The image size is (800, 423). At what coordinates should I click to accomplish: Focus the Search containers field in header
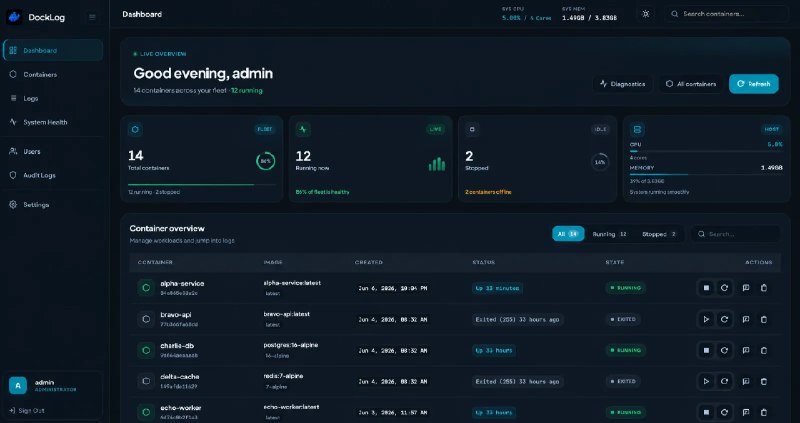[727, 14]
